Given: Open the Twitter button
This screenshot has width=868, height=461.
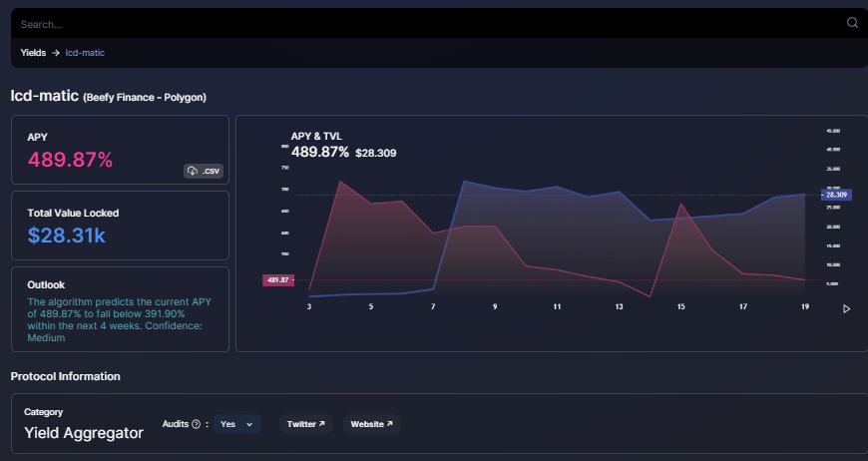Looking at the screenshot, I should click(306, 424).
